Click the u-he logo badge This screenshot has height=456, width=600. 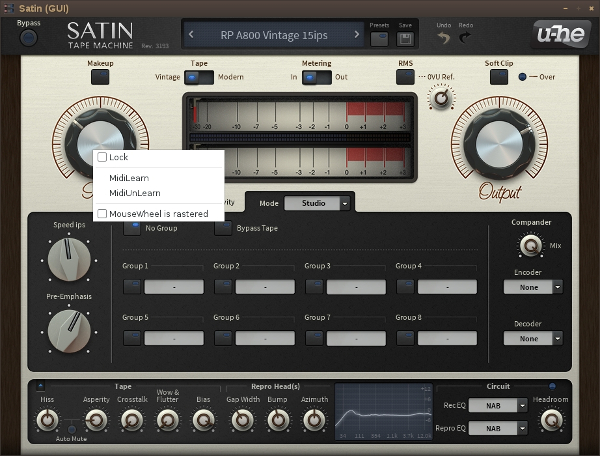(560, 34)
